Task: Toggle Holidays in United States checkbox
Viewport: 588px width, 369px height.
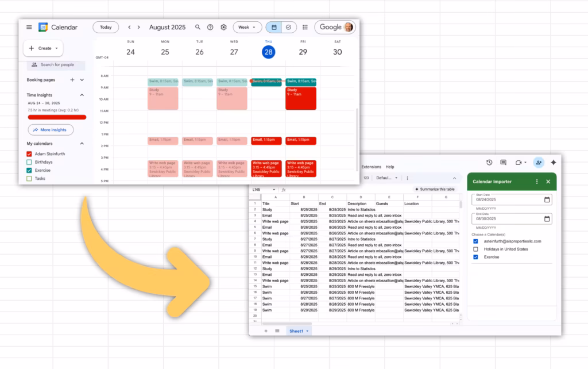Action: pos(475,249)
